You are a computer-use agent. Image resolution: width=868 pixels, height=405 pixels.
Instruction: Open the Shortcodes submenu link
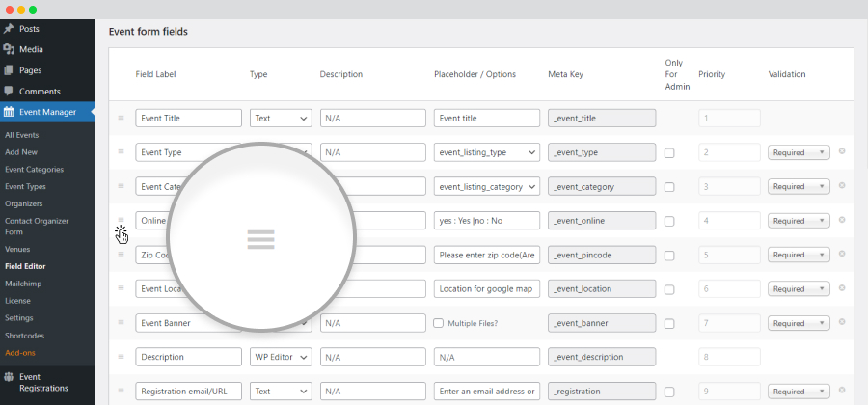point(24,336)
